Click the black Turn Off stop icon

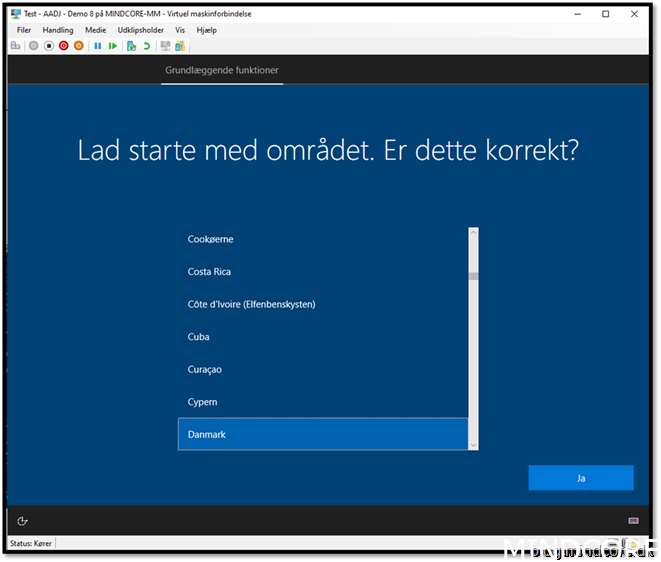(x=48, y=46)
